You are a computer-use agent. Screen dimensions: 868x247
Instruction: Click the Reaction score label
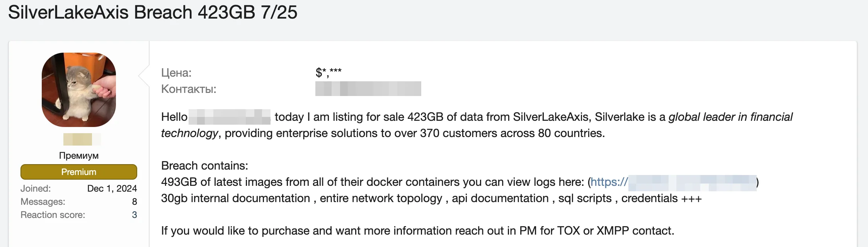tap(53, 215)
